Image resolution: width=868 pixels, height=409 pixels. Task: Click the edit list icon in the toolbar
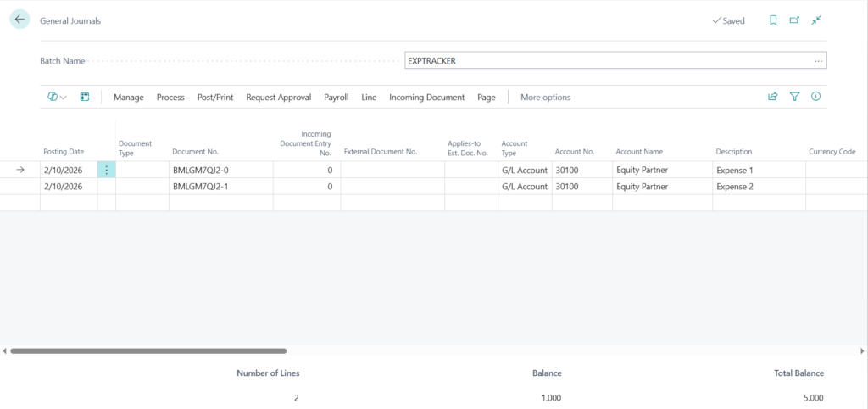tap(85, 97)
